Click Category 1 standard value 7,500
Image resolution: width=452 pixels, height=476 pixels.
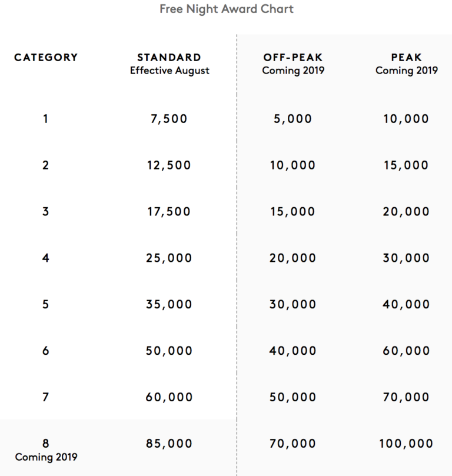click(169, 119)
